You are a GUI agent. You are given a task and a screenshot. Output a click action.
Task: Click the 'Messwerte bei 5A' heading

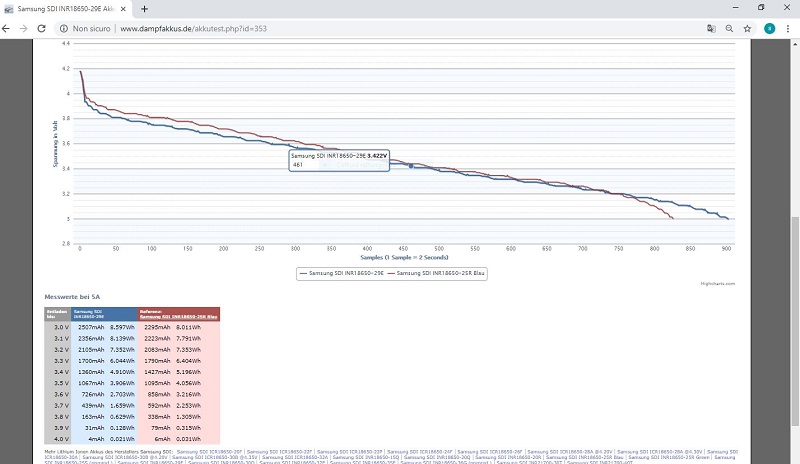click(72, 297)
